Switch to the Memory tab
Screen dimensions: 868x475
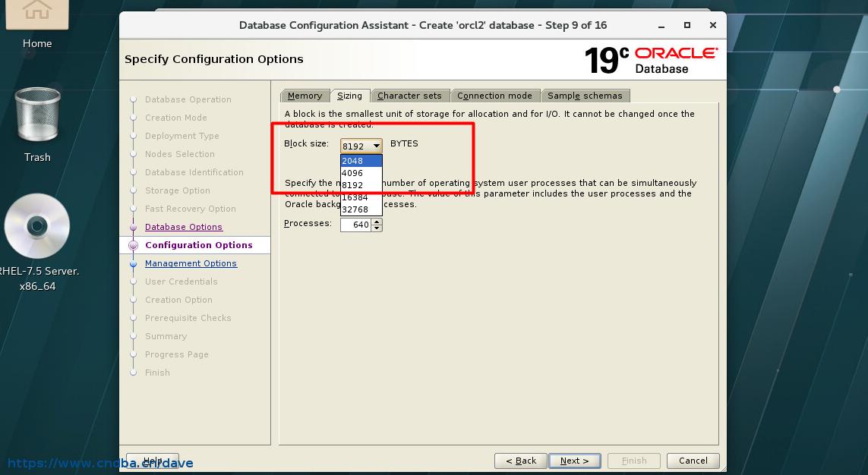tap(305, 95)
